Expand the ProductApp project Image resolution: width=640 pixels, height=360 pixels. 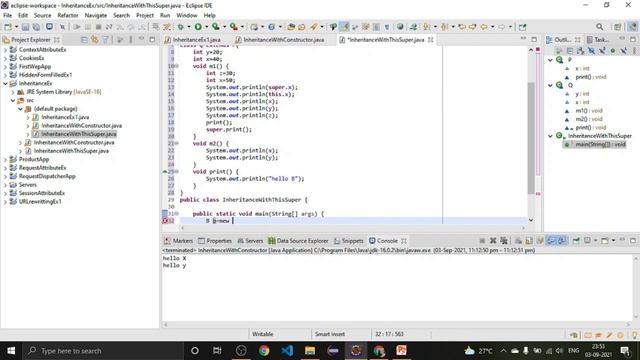click(x=5, y=159)
